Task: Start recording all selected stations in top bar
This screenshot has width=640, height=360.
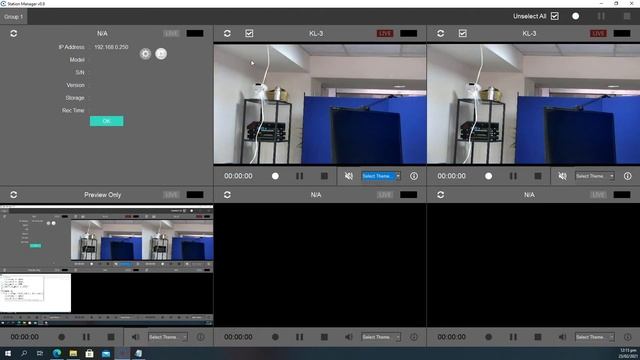Action: [576, 16]
